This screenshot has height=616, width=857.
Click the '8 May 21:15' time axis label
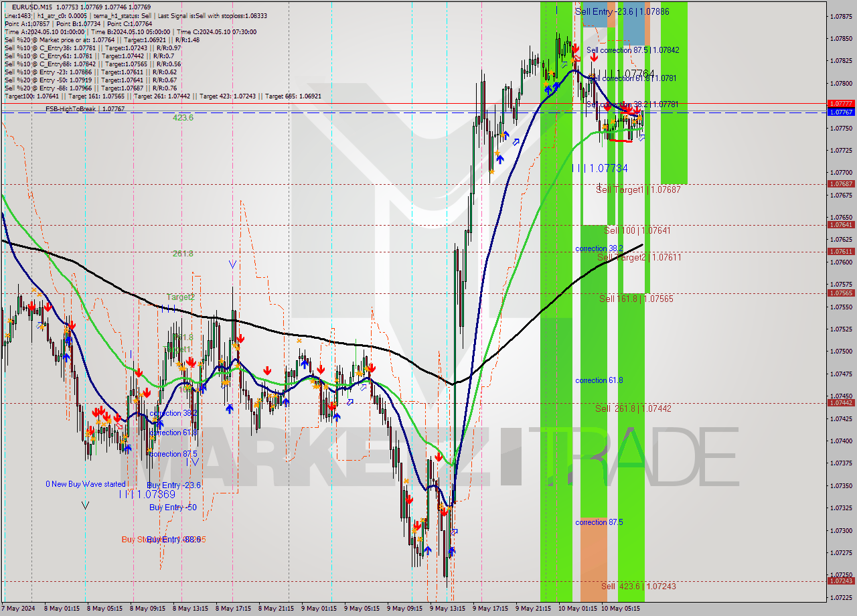click(x=276, y=609)
